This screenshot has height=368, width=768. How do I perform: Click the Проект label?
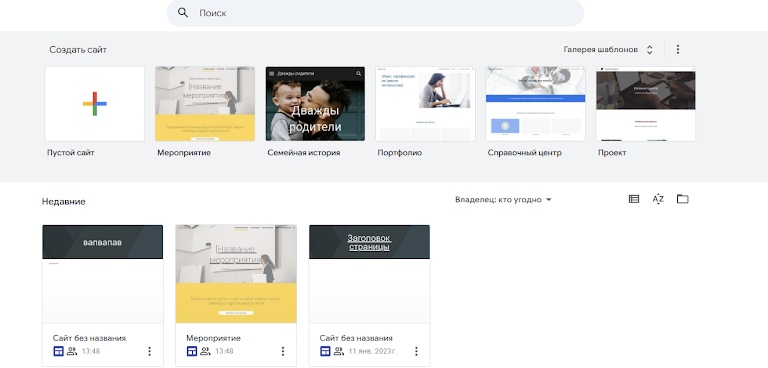[x=612, y=153]
